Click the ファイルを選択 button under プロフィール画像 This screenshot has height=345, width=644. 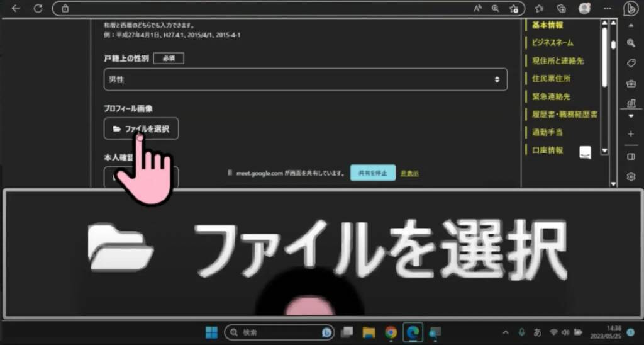click(141, 128)
